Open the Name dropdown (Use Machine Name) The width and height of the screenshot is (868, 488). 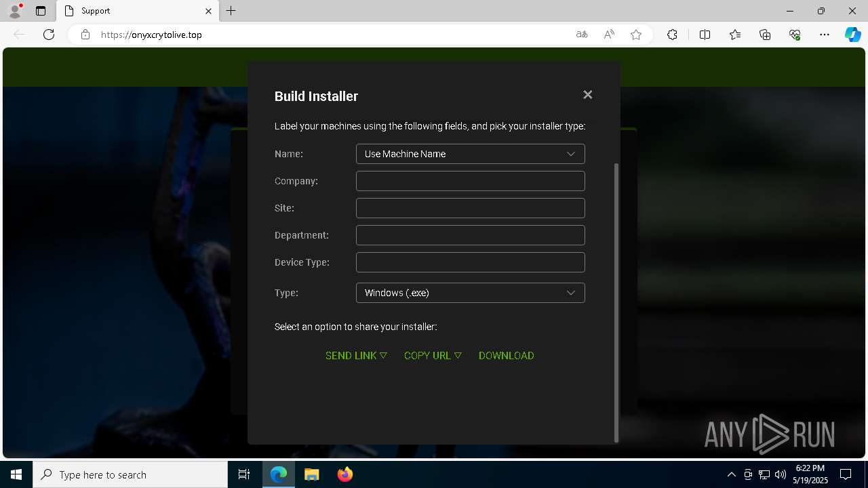[470, 154]
